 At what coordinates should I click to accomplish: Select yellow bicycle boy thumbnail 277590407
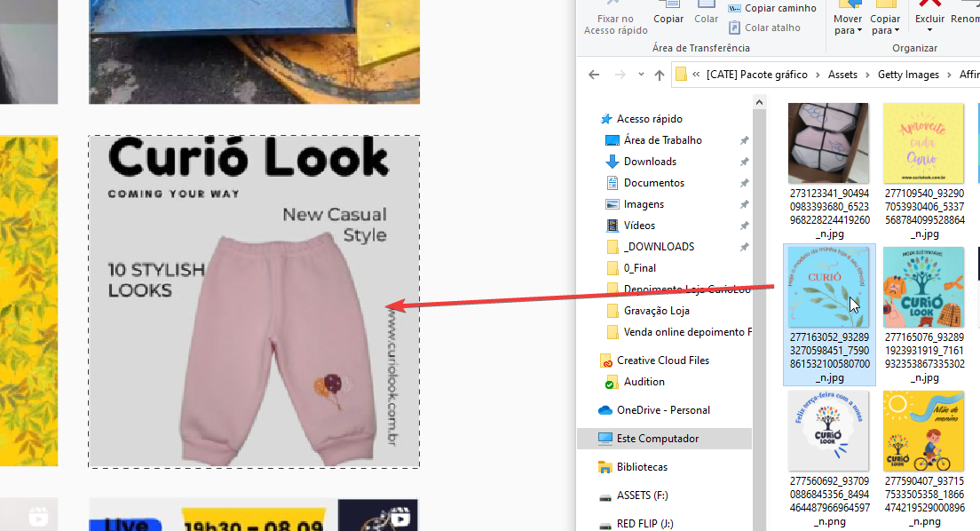point(923,431)
